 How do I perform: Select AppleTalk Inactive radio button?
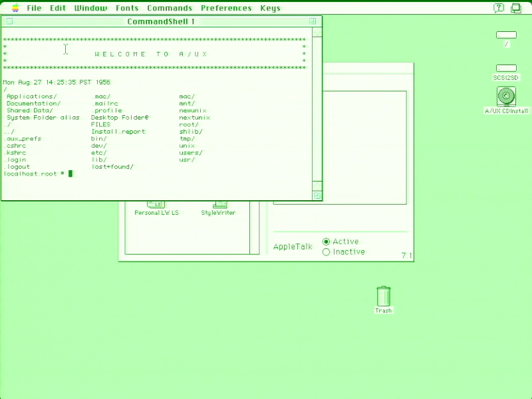(326, 252)
